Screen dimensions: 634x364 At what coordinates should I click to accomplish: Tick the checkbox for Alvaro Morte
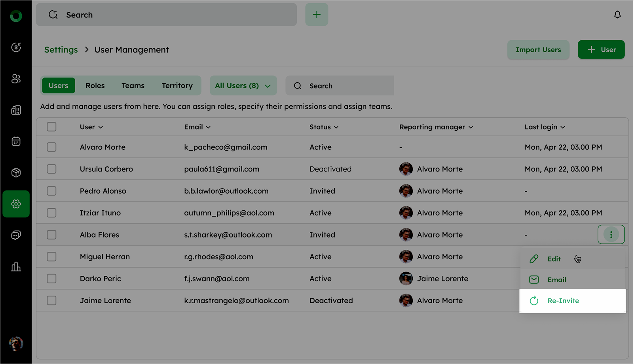click(x=51, y=147)
